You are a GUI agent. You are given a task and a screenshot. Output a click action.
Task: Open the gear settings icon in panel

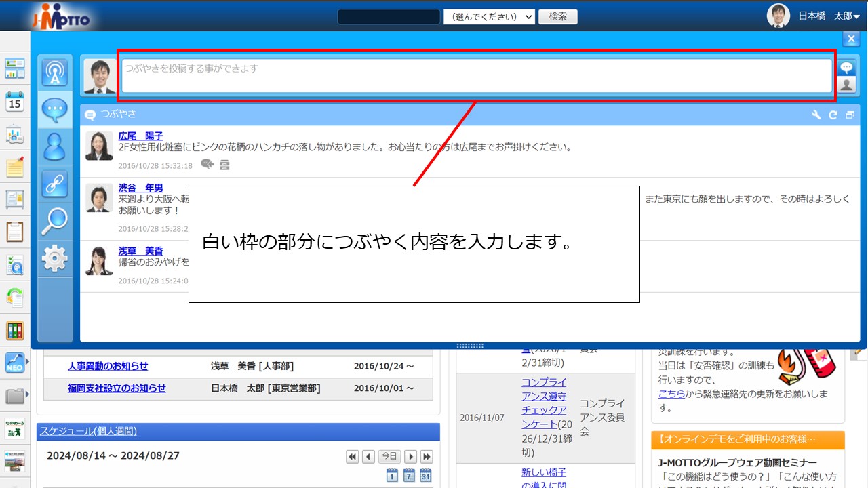[55, 258]
